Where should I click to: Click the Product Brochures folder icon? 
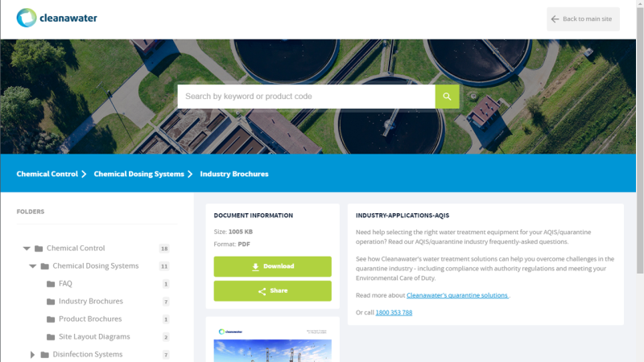[51, 319]
